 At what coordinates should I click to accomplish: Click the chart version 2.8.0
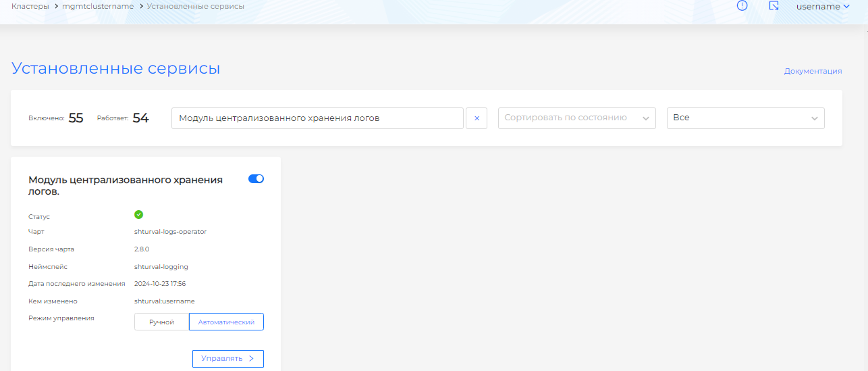point(142,249)
